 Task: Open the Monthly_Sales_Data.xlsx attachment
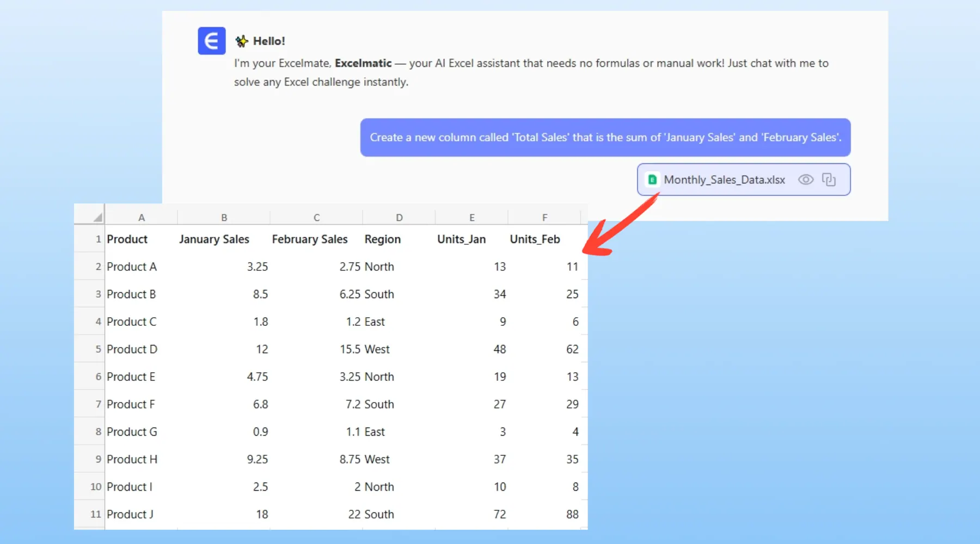point(724,180)
